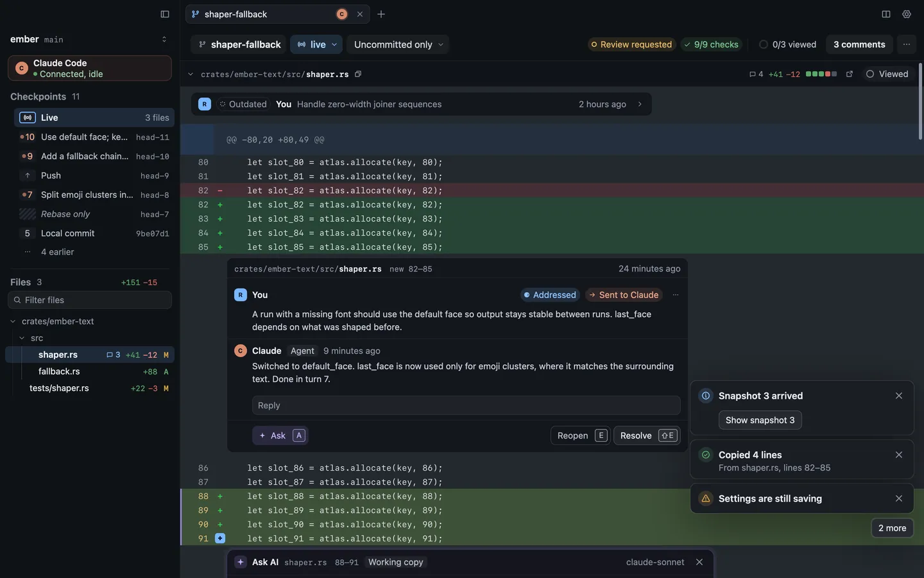This screenshot has height=578, width=924.
Task: Copy shaper.rs file path icon
Action: point(358,74)
